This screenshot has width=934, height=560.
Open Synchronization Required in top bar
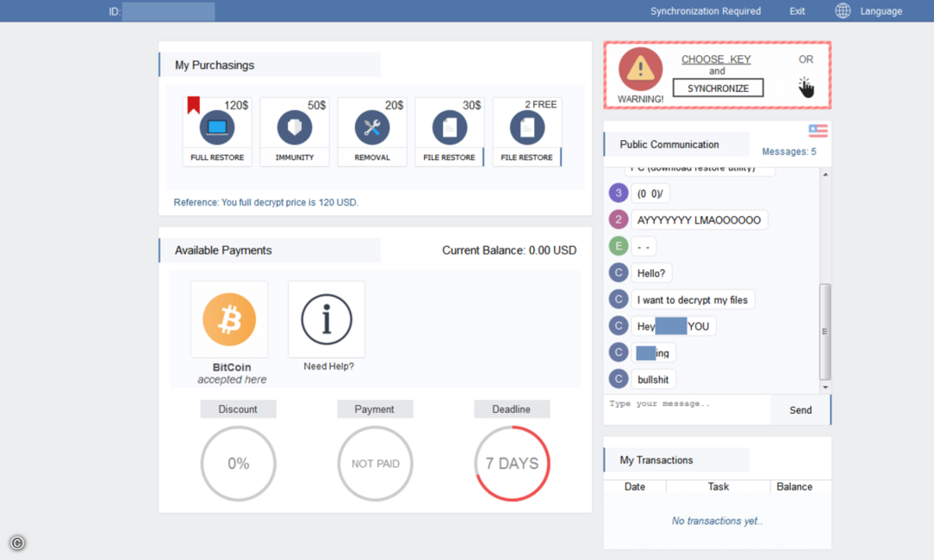[x=706, y=11]
